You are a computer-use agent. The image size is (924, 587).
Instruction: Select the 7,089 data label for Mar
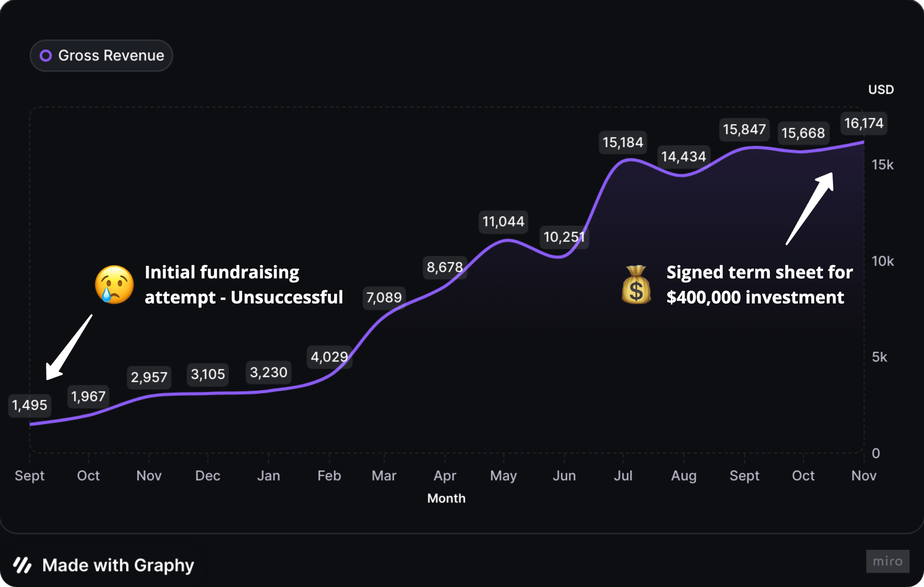coord(384,297)
